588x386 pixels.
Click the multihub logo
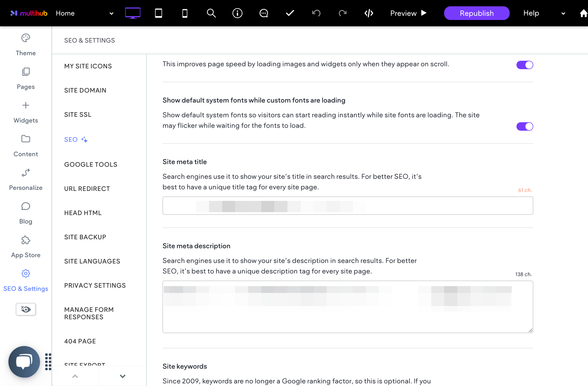click(29, 13)
